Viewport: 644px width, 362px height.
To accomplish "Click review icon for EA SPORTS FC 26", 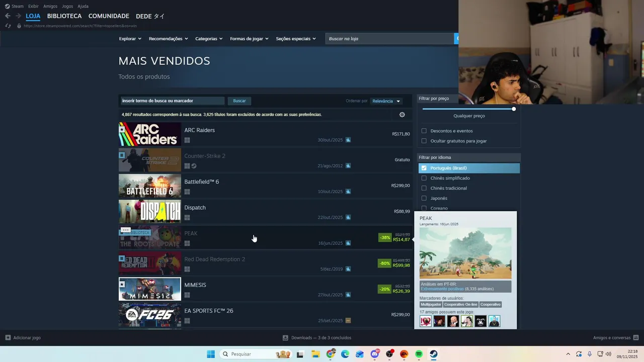I will (x=348, y=320).
